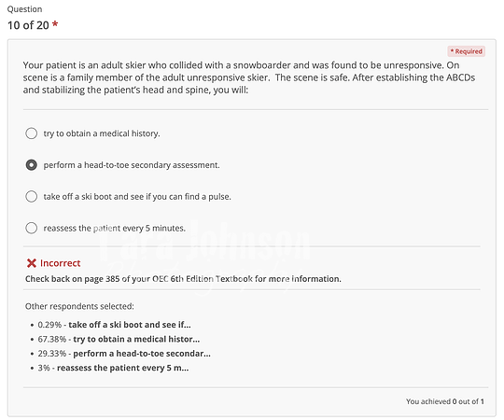Screen dimensions: 504x420
Task: Click the 67.38% respondent statistic entry
Action: point(119,339)
